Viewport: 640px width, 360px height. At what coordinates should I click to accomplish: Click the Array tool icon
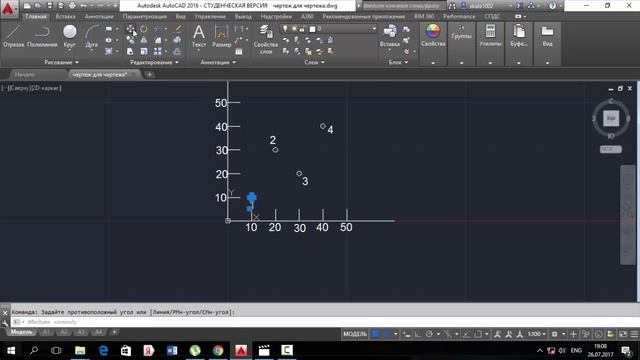(158, 51)
